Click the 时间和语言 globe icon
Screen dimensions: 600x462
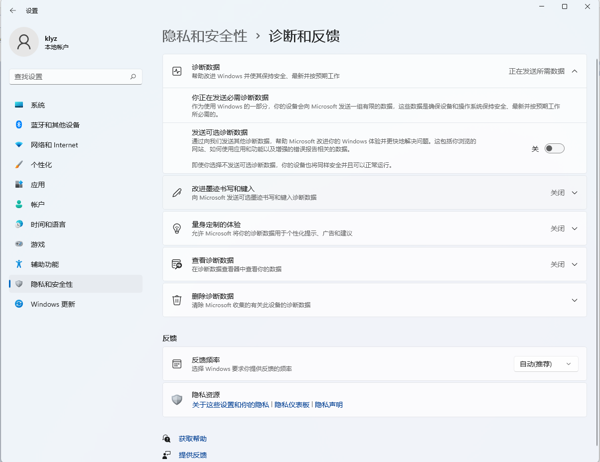19,224
